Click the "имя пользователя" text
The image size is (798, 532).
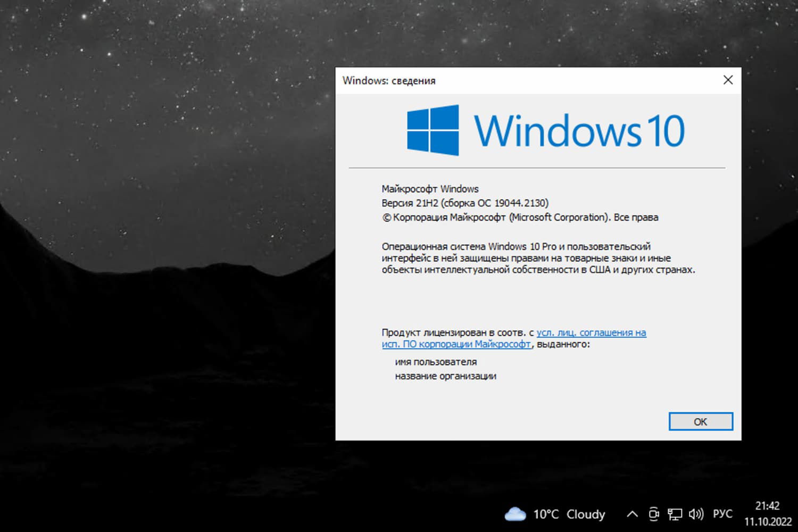436,362
